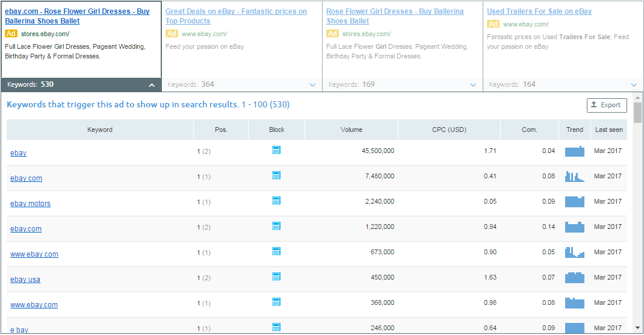Open the trend chart for www.ebay.com

575,303
